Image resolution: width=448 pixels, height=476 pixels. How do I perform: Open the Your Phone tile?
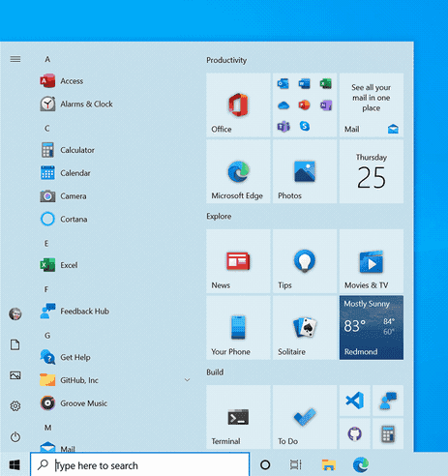coord(238,328)
